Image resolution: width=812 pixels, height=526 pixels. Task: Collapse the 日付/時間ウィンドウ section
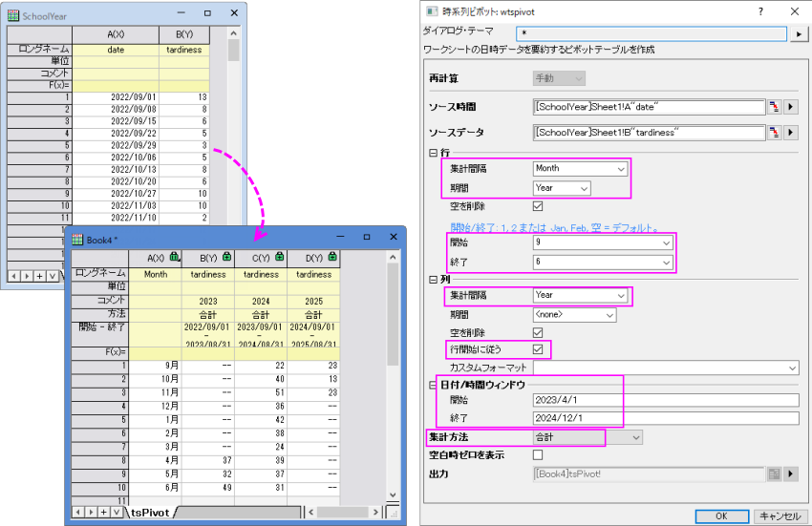tap(433, 385)
